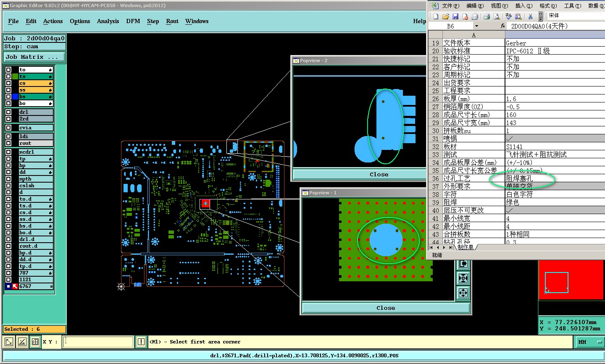Screen dimensions: 605x364
Task: Click the Open folder icon in Excel toolbar
Action: point(445,16)
